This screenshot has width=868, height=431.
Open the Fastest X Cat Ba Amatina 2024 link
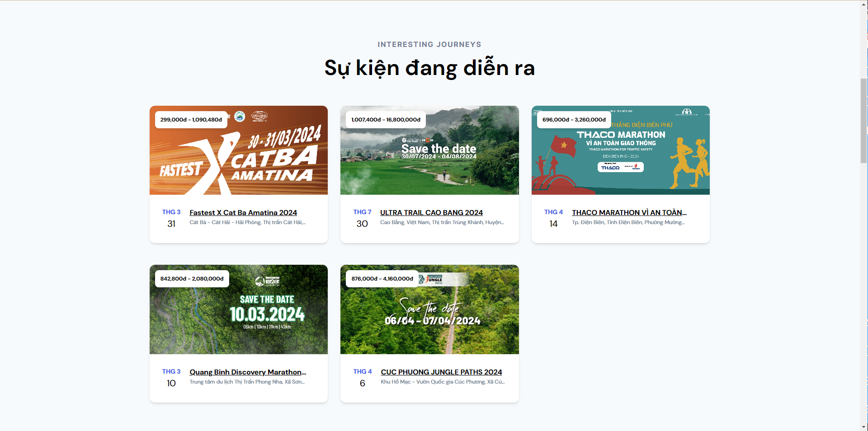click(243, 213)
